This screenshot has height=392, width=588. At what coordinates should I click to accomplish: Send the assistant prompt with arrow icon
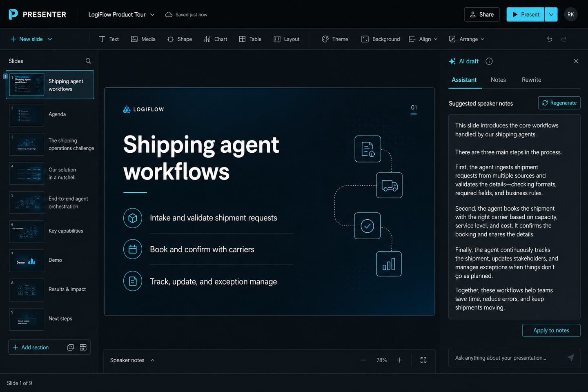pos(571,358)
